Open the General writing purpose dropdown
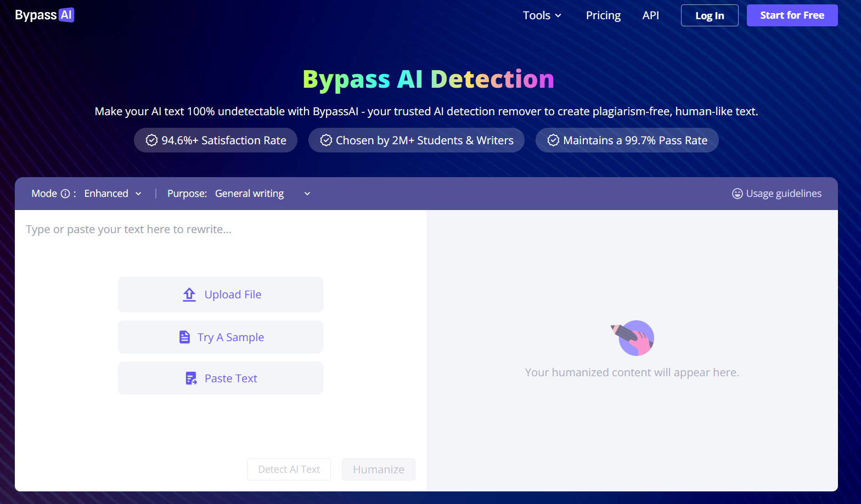The image size is (861, 504). [263, 194]
